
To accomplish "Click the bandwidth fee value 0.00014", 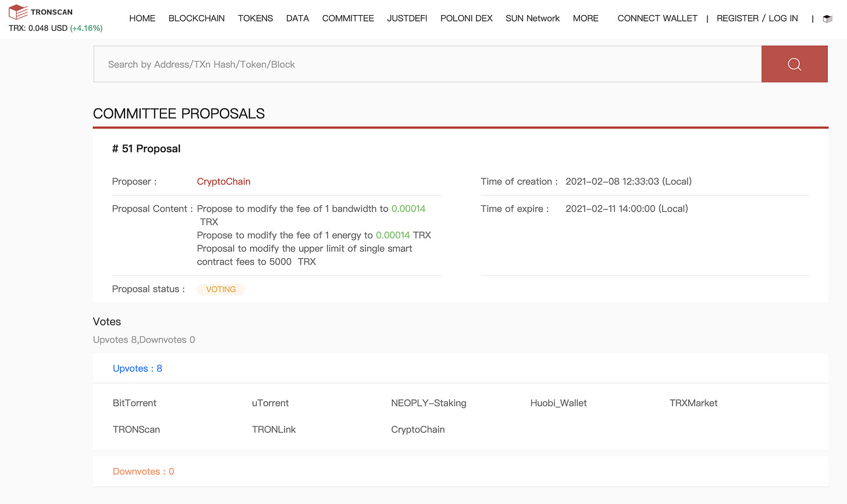I will [408, 209].
